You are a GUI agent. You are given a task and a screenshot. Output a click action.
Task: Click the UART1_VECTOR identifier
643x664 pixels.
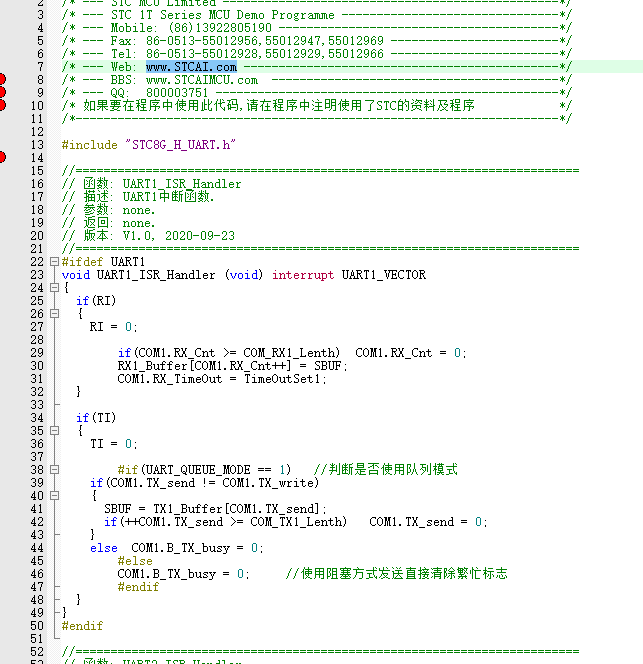(x=384, y=275)
